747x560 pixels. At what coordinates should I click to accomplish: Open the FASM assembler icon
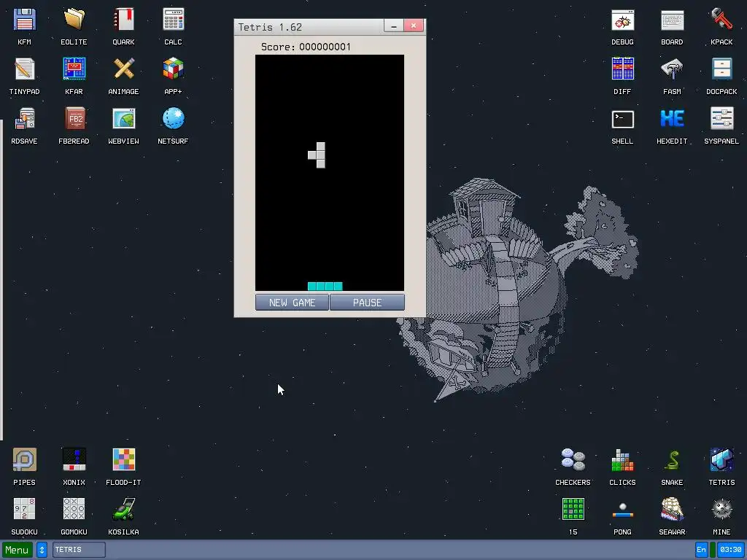[x=672, y=69]
